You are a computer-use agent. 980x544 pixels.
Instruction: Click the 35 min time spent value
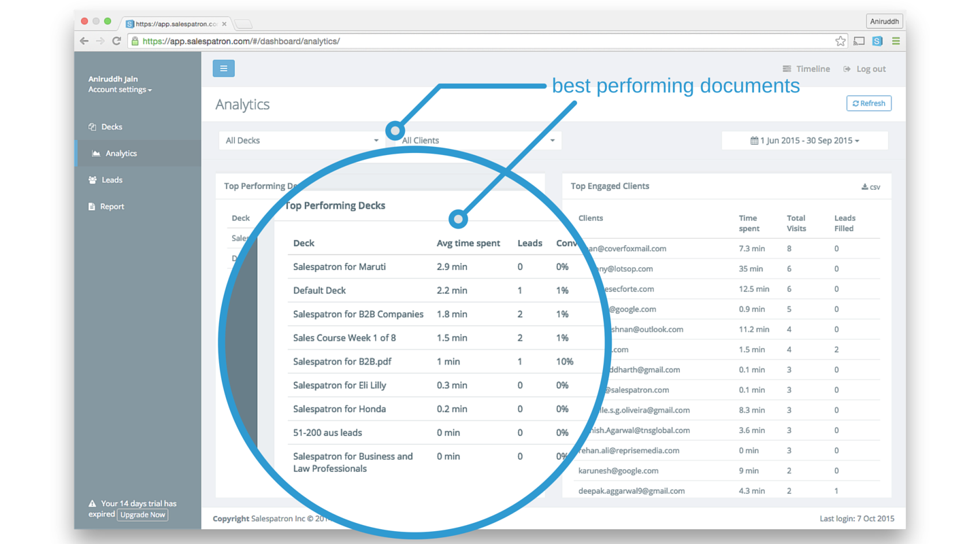[751, 269]
